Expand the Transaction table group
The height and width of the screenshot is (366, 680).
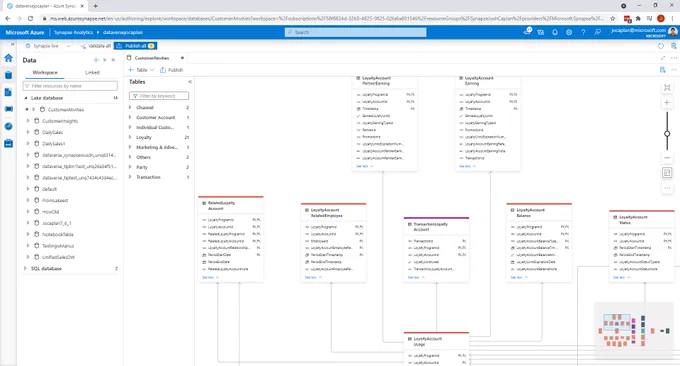[x=130, y=177]
